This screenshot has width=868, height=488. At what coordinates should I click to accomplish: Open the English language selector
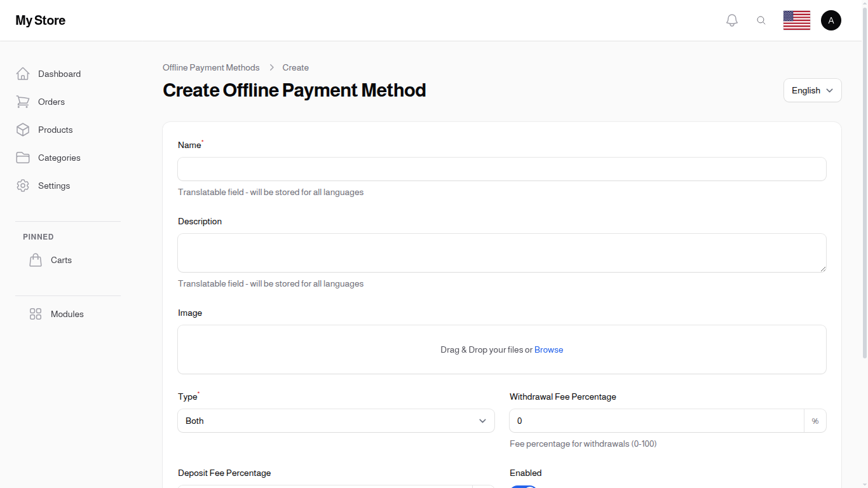812,90
